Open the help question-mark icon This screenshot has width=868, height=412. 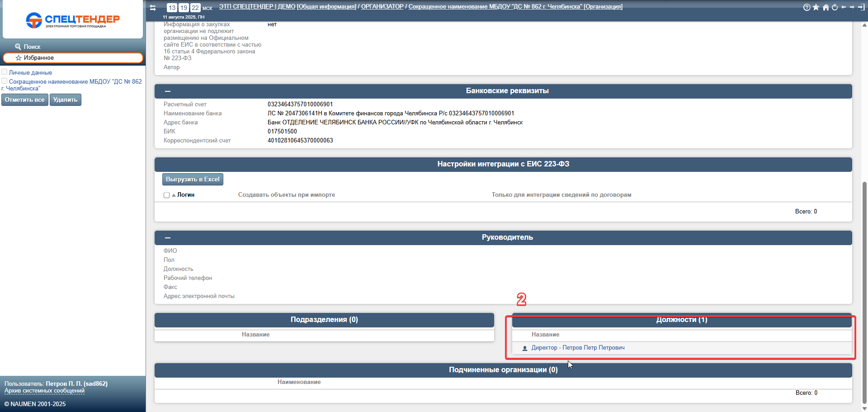(807, 7)
